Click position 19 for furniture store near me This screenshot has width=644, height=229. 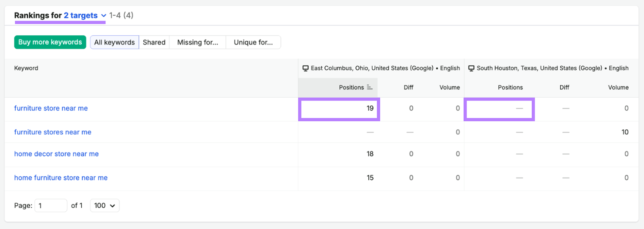[x=370, y=108]
